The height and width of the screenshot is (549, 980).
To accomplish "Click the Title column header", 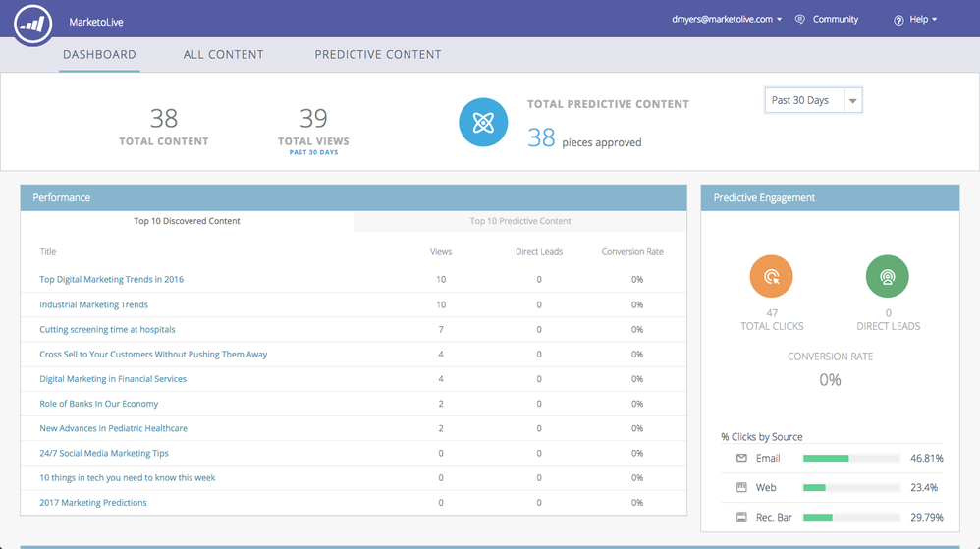I will [47, 252].
